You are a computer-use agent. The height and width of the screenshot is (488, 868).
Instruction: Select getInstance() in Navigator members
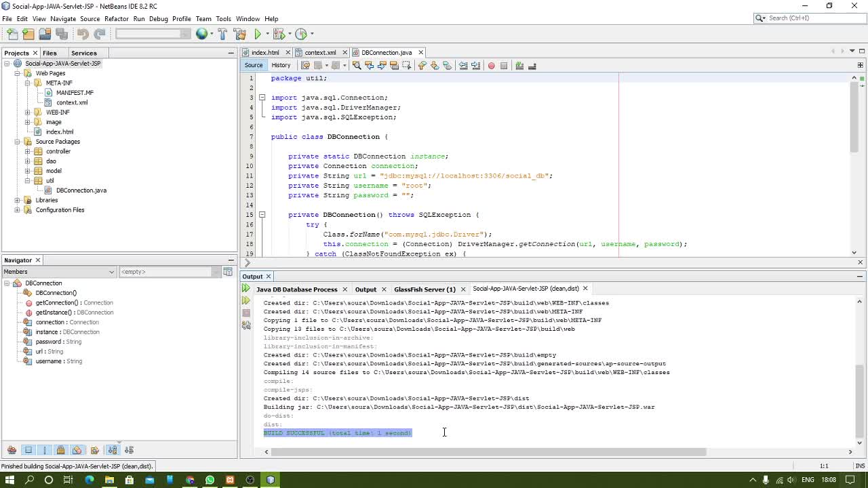[54, 312]
